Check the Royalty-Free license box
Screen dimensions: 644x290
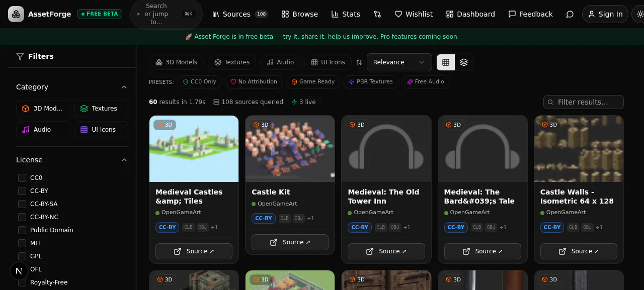click(22, 282)
